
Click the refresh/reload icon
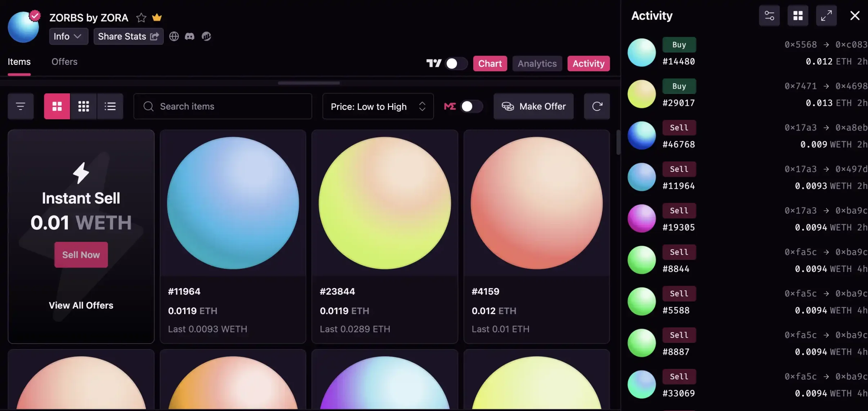tap(597, 106)
